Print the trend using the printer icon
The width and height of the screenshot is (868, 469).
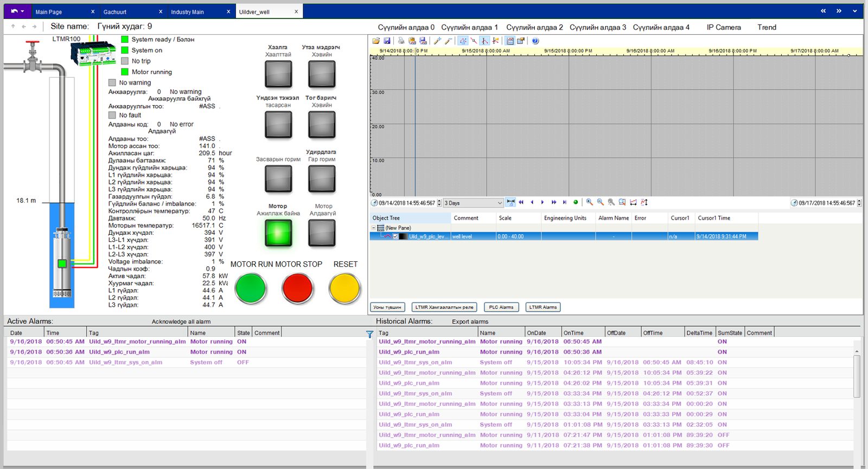401,41
